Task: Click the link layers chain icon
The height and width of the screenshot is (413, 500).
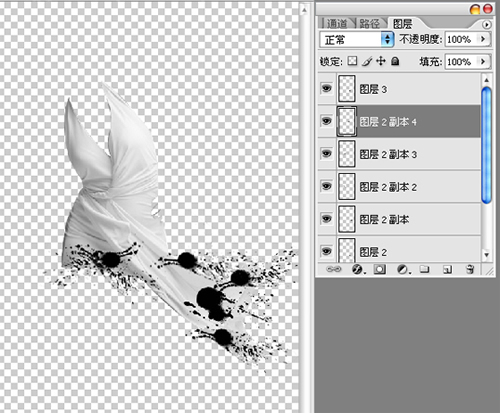Action: 334,269
